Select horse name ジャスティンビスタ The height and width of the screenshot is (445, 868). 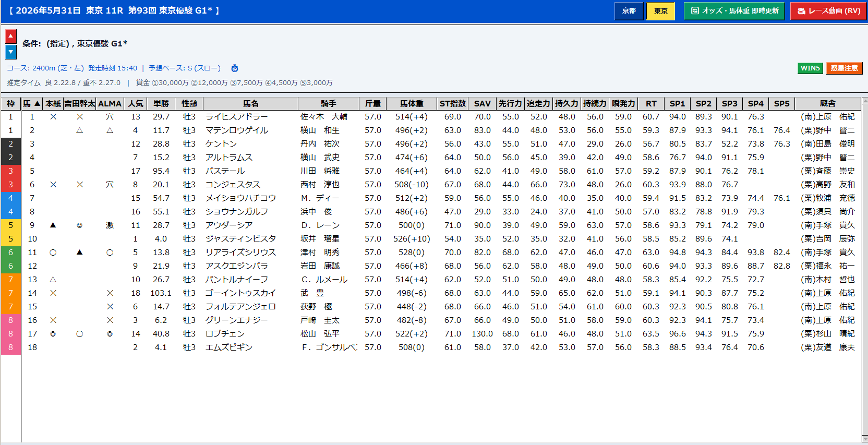[x=241, y=239]
